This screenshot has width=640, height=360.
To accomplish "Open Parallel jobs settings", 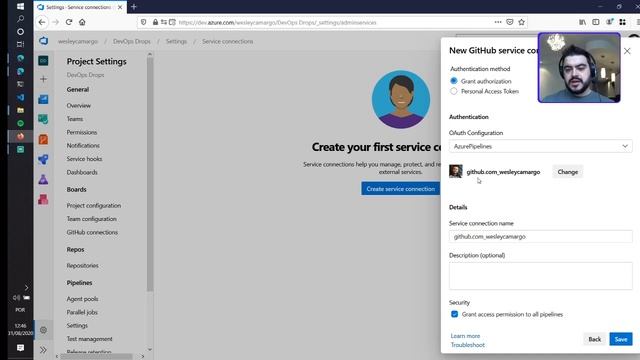I will (x=82, y=312).
